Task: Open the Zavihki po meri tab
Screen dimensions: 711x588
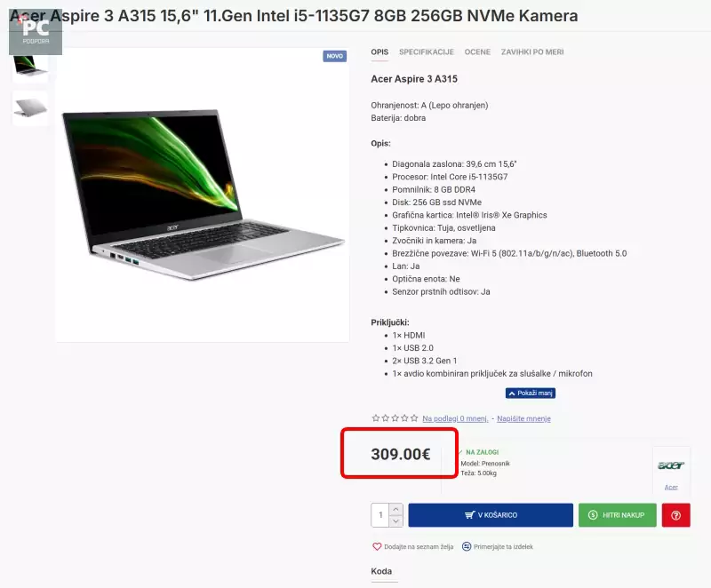Action: click(x=532, y=52)
